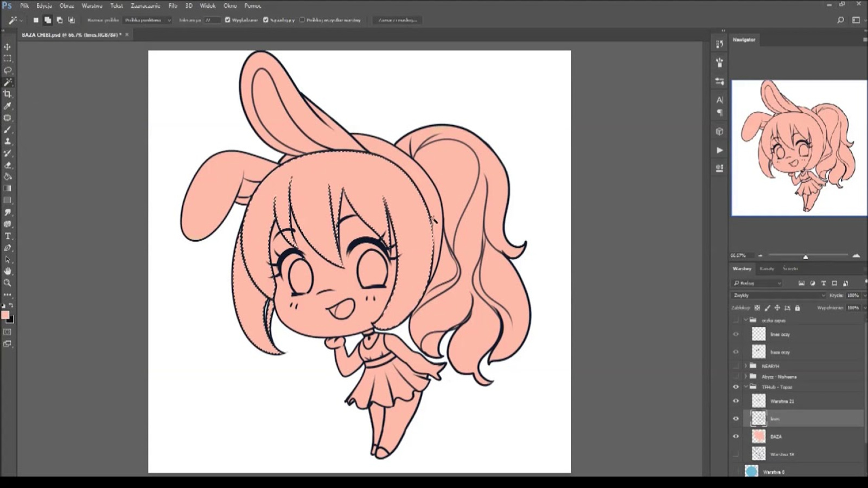Image resolution: width=868 pixels, height=488 pixels.
Task: Select the Move tool
Action: pyautogui.click(x=8, y=47)
